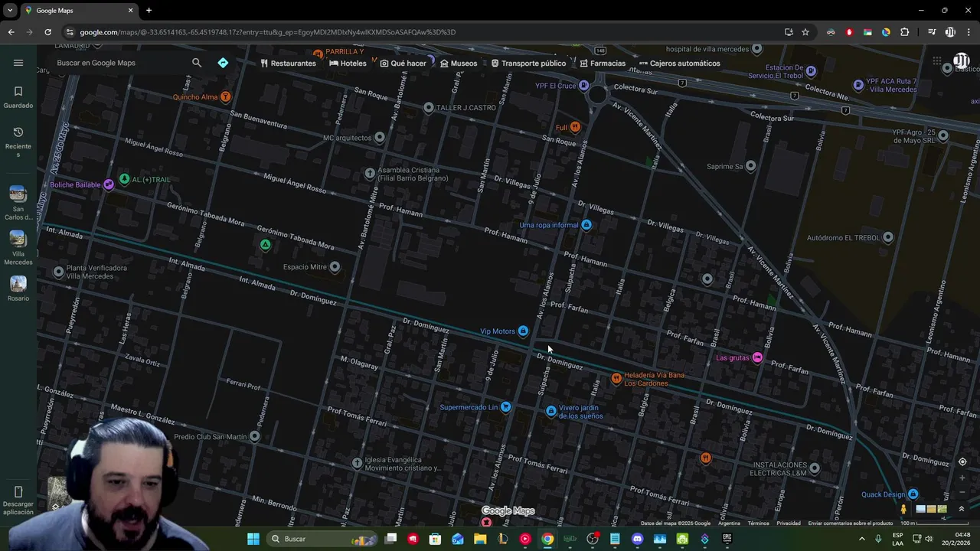980x551 pixels.
Task: Select the Museos category chip
Action: (x=459, y=64)
